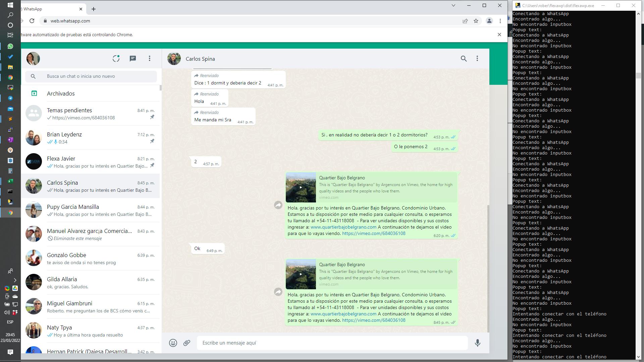Viewport: 644px width, 362px height.
Task: Open sidebar three-dot menu
Action: [x=150, y=59]
